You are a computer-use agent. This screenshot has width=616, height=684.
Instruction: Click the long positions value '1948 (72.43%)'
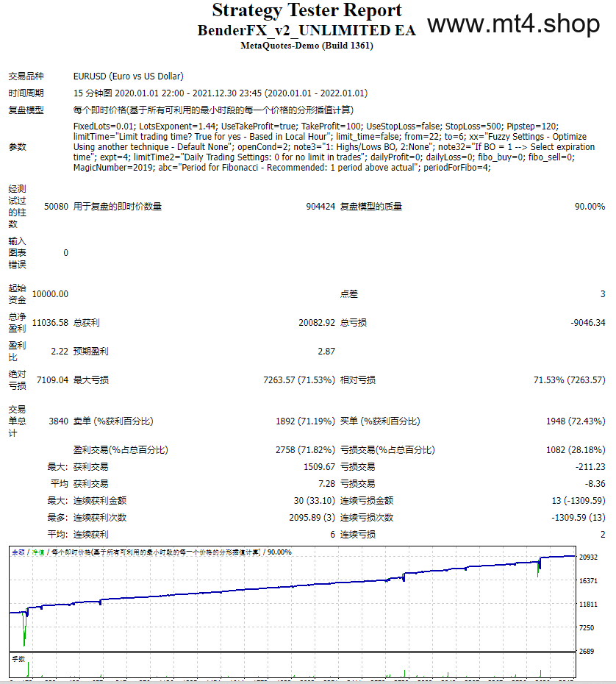point(576,421)
